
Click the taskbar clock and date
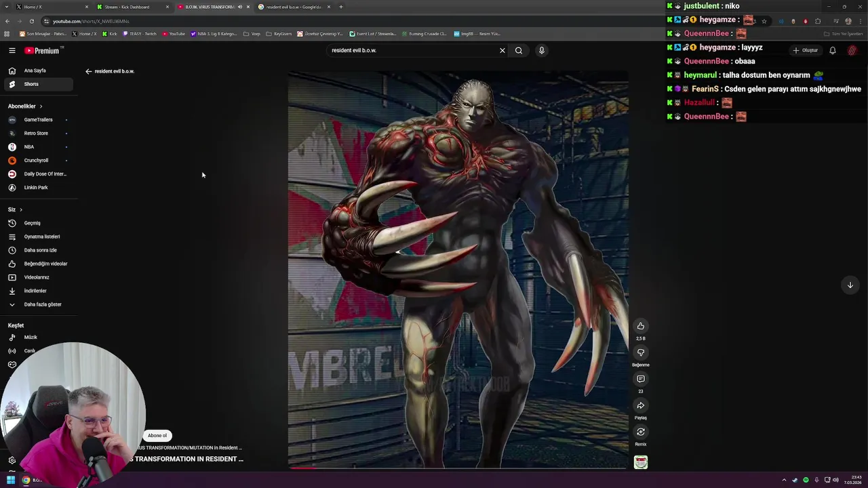(x=852, y=480)
